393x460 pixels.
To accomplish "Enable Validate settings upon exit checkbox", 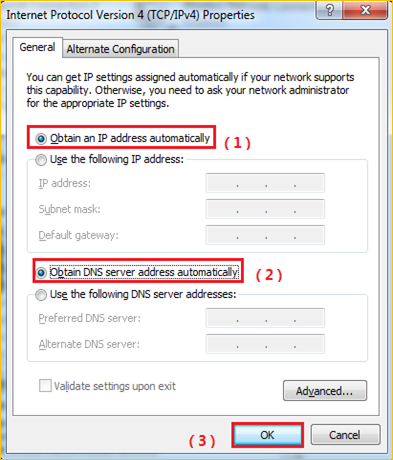I will click(45, 386).
